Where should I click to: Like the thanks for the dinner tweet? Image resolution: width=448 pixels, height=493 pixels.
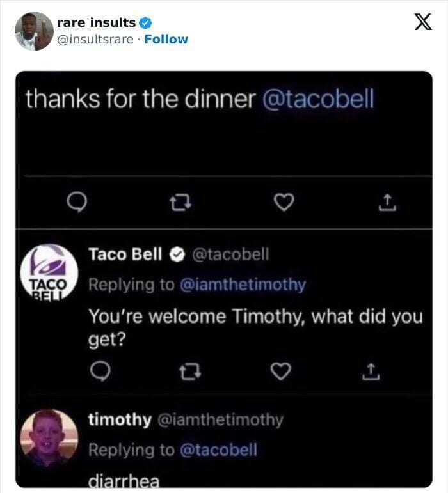[283, 203]
